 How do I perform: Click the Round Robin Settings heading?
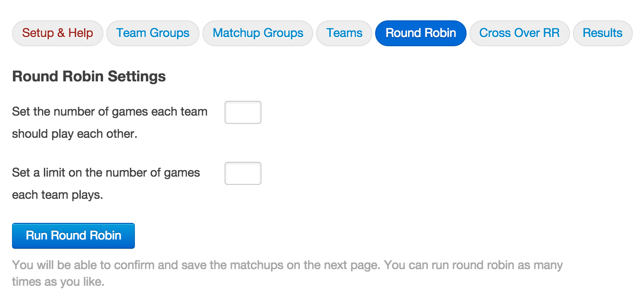coord(89,76)
